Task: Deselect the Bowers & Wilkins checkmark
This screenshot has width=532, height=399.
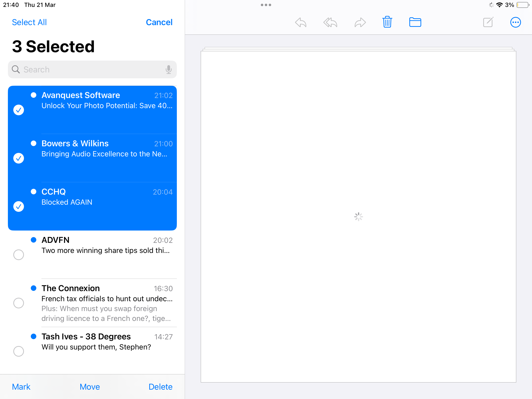Action: tap(19, 158)
